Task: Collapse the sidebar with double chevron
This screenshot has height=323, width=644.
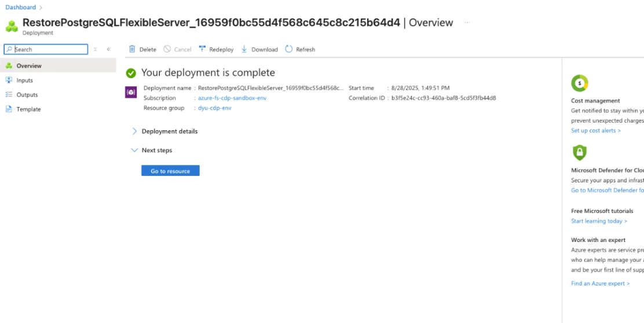Action: pos(109,49)
